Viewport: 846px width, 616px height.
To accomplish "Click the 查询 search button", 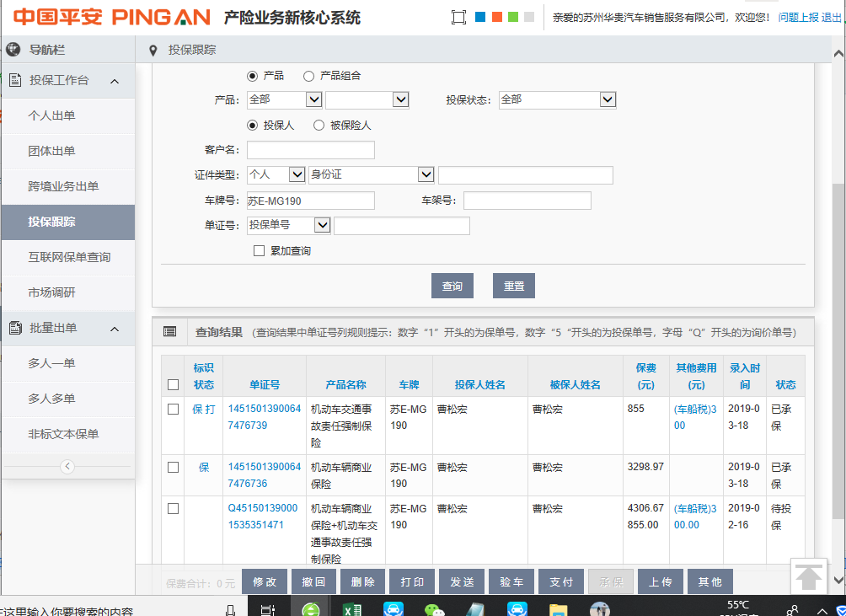I will pos(452,287).
